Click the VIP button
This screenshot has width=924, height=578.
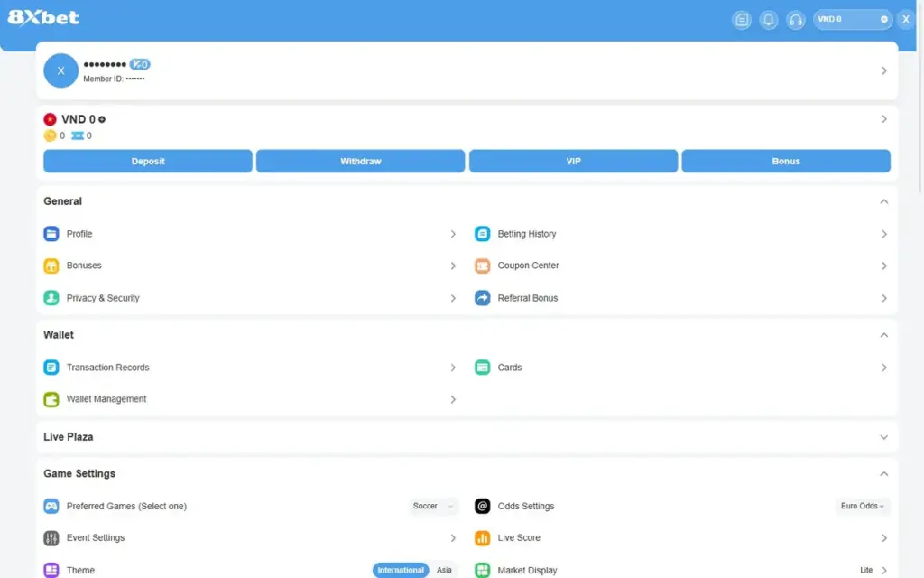[573, 161]
